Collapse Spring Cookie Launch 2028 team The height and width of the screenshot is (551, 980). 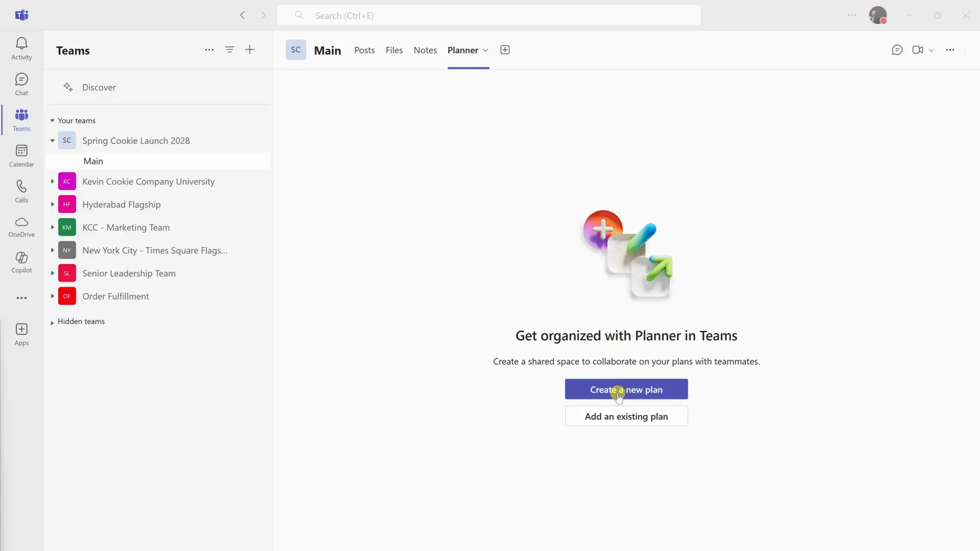52,141
